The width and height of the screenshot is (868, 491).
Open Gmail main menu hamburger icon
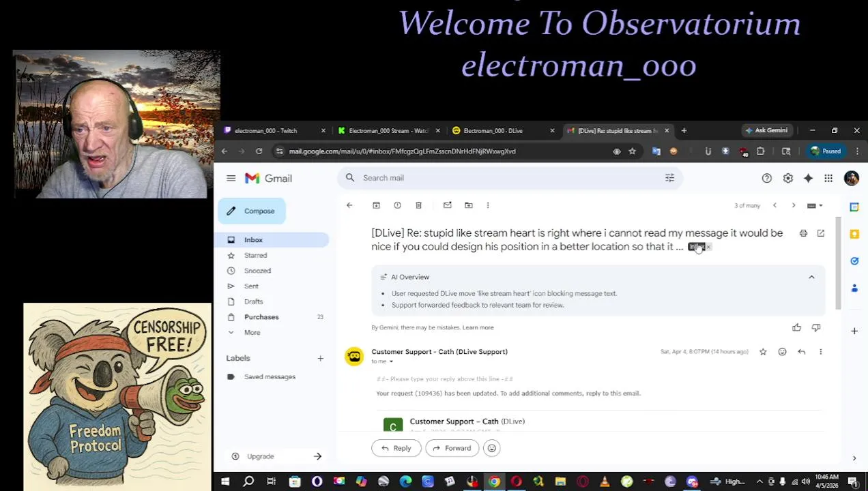point(231,178)
